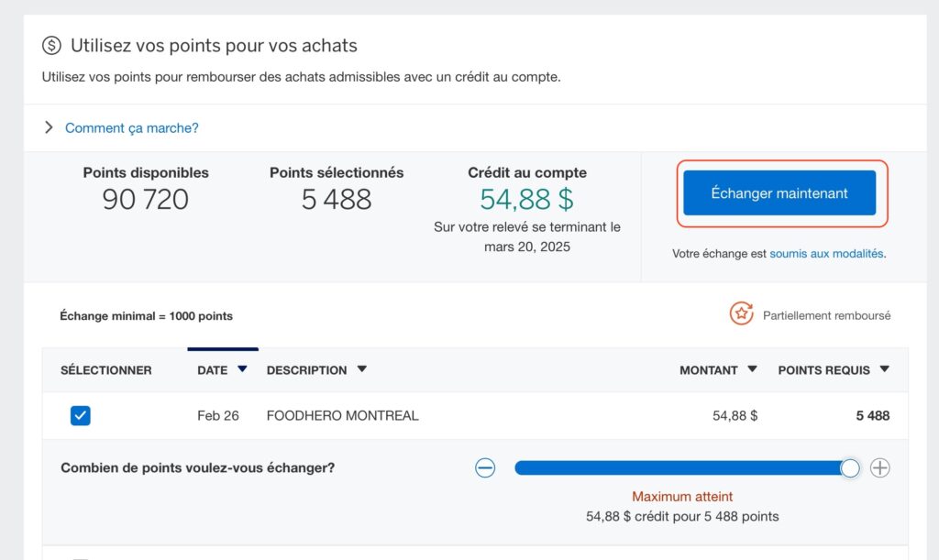Viewport: 939px width, 560px height.
Task: Click the red Maximum atteint message
Action: coord(682,497)
